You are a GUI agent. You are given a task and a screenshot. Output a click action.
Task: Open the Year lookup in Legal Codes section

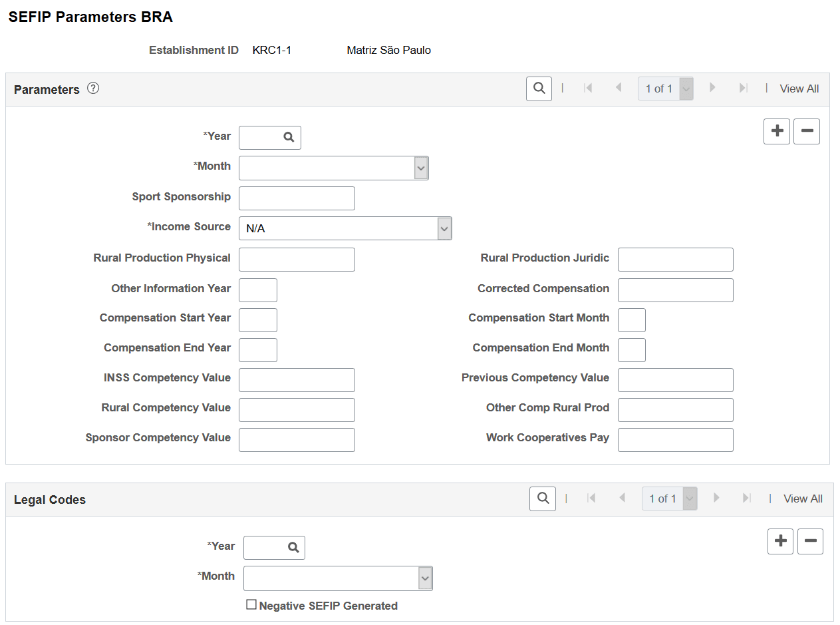coord(295,548)
